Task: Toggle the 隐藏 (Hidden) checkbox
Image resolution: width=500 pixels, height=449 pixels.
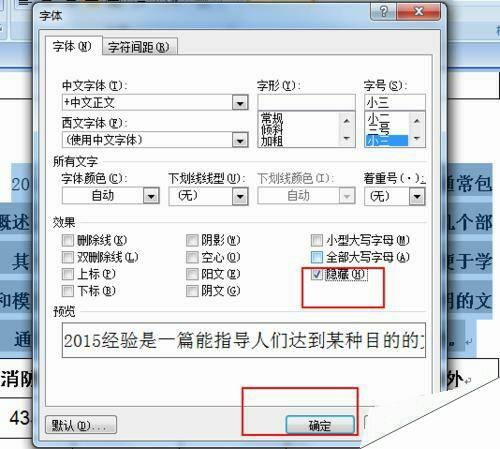Action: 316,274
